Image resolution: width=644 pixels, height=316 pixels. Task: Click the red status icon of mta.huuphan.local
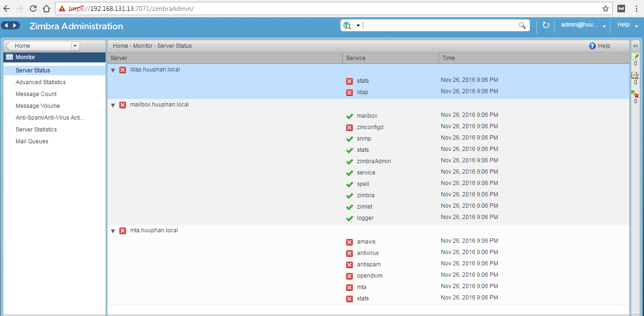click(123, 231)
